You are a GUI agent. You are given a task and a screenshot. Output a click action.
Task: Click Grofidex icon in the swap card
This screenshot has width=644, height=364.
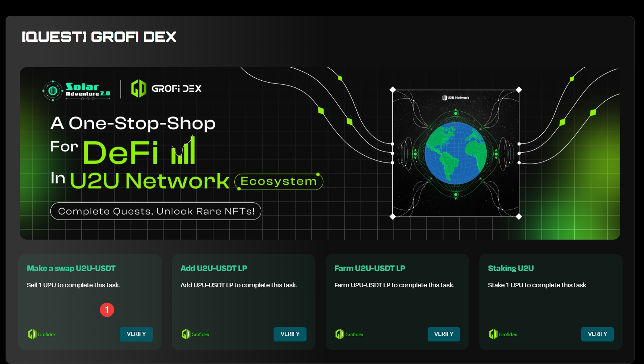tap(32, 334)
